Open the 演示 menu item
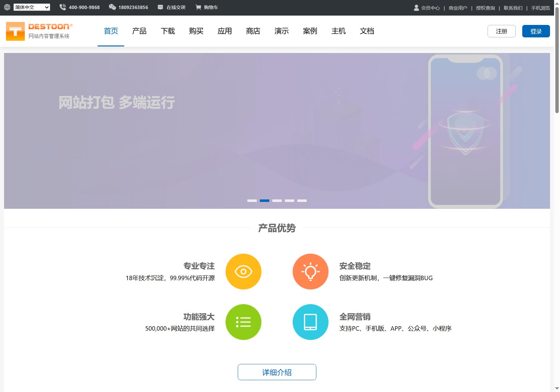560x392 pixels. click(x=282, y=31)
